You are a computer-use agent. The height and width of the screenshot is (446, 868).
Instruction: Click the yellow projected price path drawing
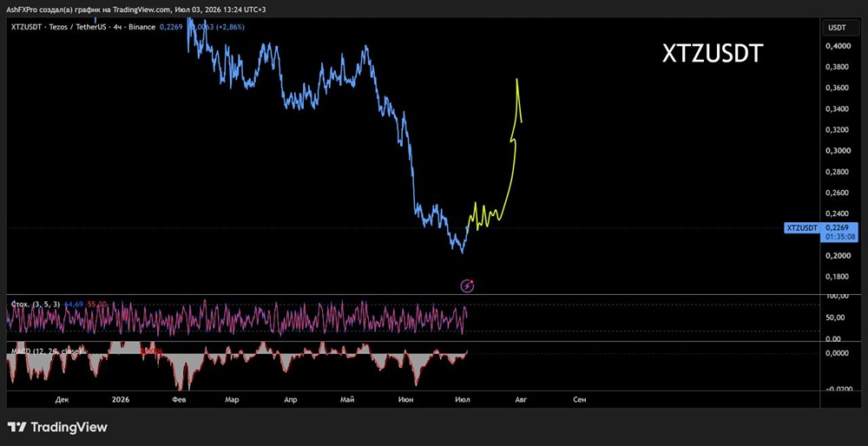(x=495, y=155)
